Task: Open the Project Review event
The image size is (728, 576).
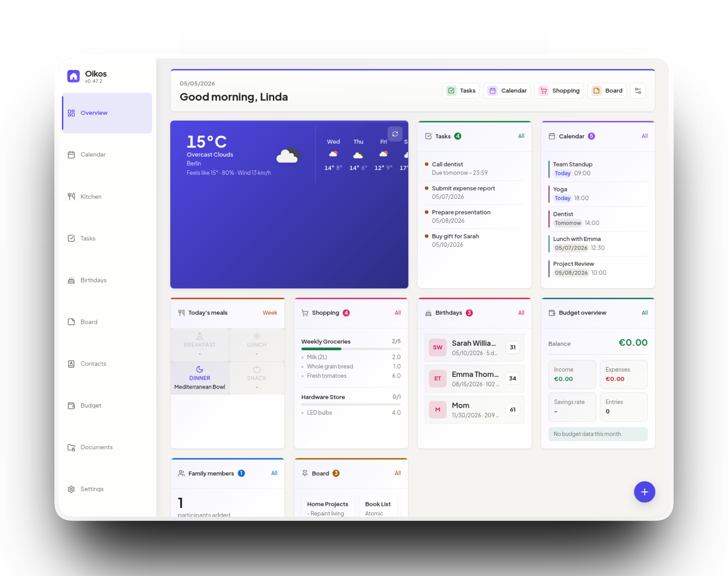Action: pos(598,269)
